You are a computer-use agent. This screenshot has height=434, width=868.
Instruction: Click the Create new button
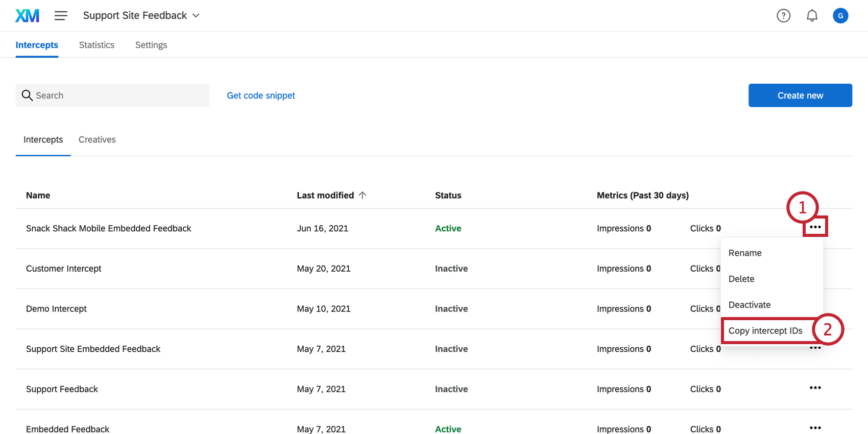pyautogui.click(x=800, y=95)
